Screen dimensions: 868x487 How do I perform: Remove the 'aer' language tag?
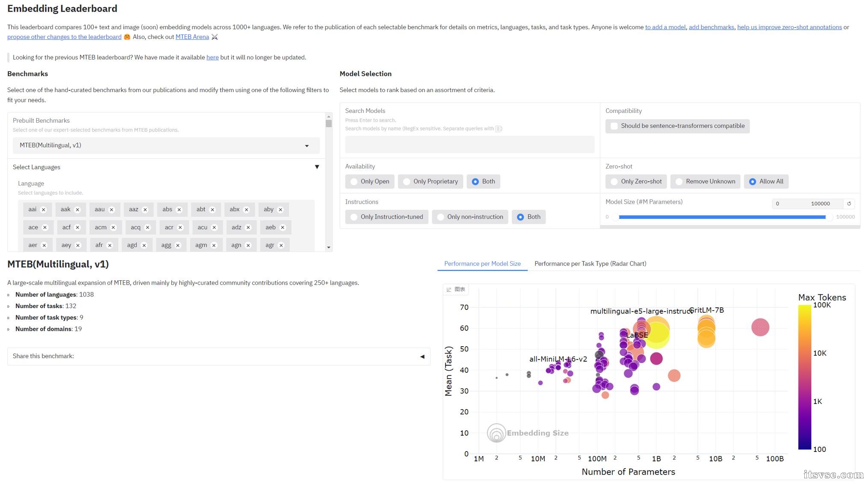pyautogui.click(x=44, y=246)
